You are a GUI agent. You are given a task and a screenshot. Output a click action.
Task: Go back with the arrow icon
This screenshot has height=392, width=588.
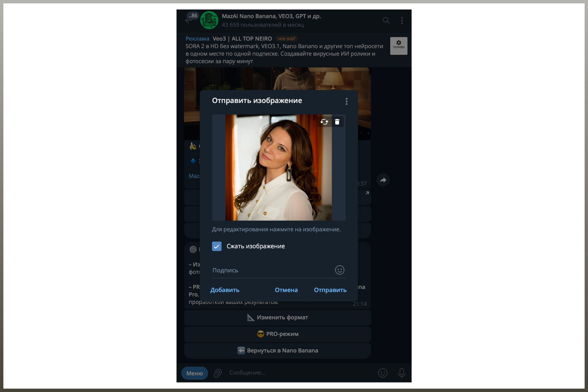click(188, 21)
